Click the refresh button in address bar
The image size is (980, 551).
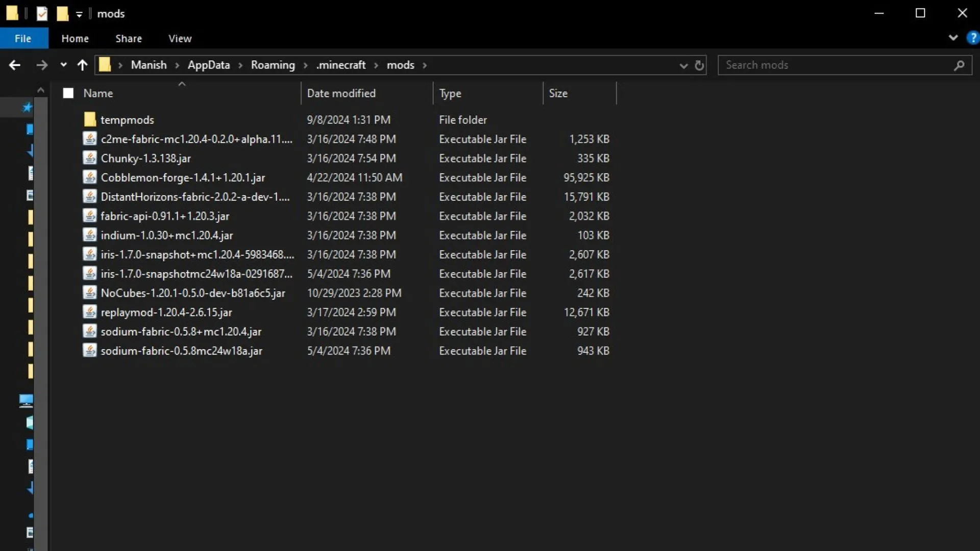click(699, 65)
